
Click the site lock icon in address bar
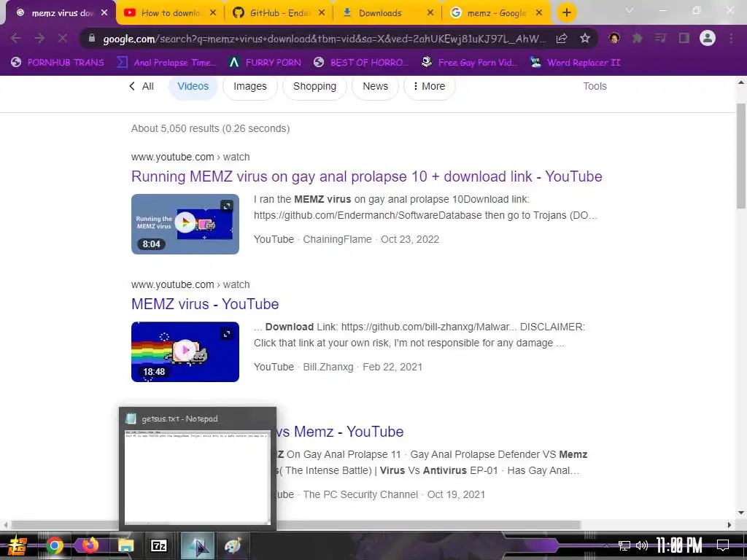tap(92, 38)
